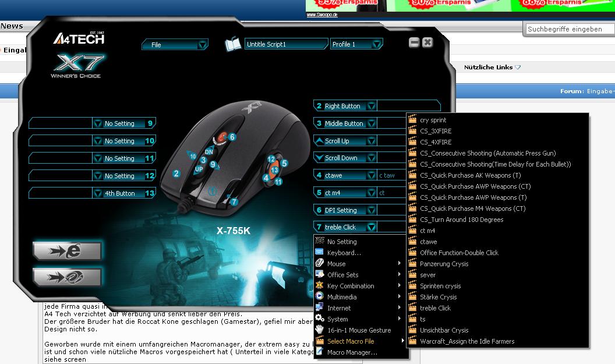The image size is (615, 364).
Task: Click the System gears icon
Action: [x=320, y=319]
